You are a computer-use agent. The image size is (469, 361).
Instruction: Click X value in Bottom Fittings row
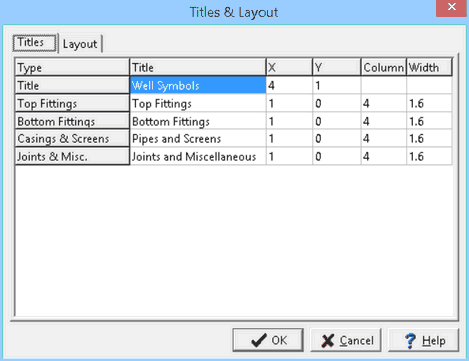(x=289, y=121)
